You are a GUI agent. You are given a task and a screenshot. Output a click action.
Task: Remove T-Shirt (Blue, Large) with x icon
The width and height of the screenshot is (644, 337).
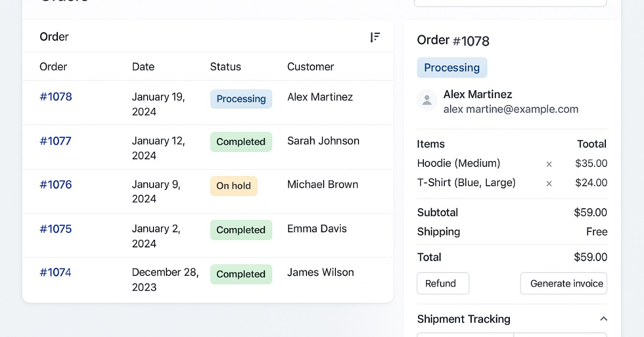coord(549,184)
